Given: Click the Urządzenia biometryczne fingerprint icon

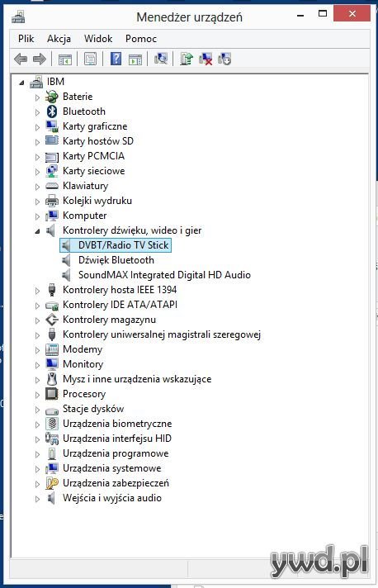Looking at the screenshot, I should click(52, 424).
